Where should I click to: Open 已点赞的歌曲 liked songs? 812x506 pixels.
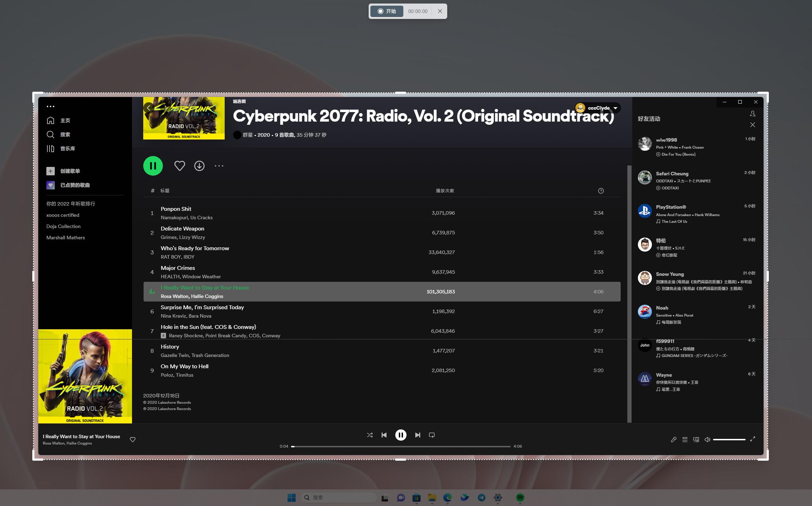(x=68, y=185)
